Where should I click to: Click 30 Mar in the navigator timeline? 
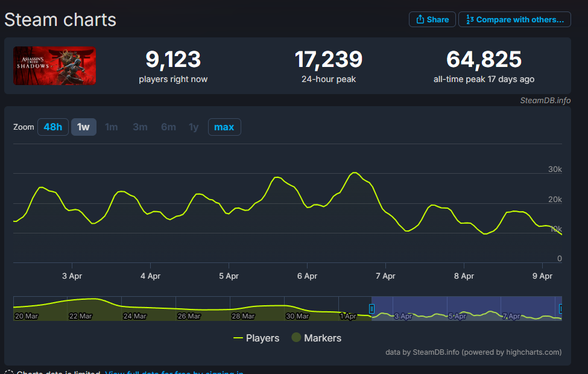click(x=297, y=316)
